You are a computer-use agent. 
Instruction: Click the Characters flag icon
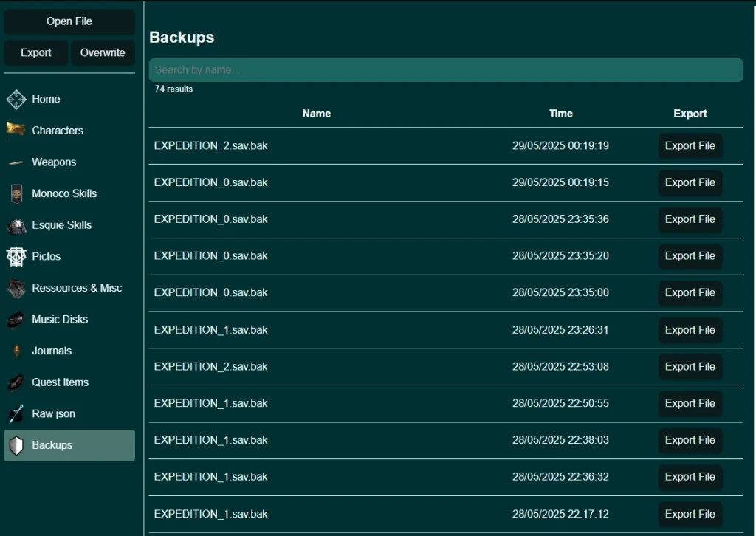tap(16, 131)
